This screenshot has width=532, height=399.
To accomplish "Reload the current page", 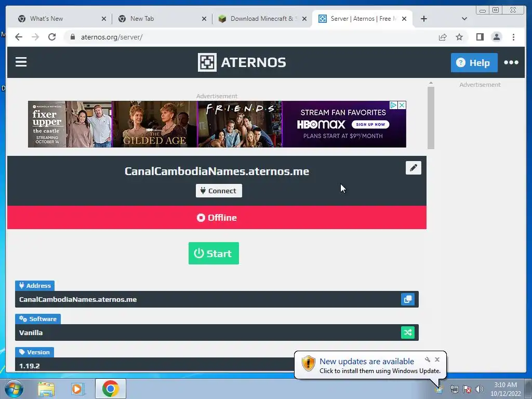I will 52,37.
